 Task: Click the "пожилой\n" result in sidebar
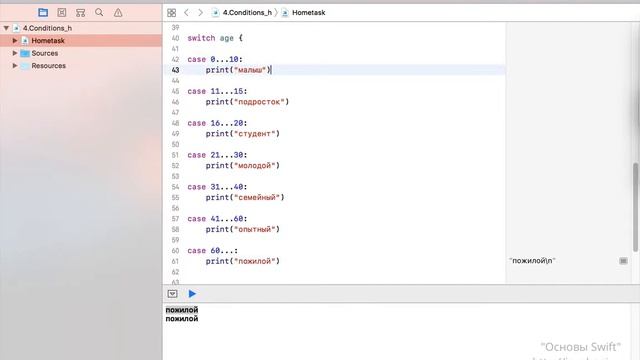click(x=532, y=261)
